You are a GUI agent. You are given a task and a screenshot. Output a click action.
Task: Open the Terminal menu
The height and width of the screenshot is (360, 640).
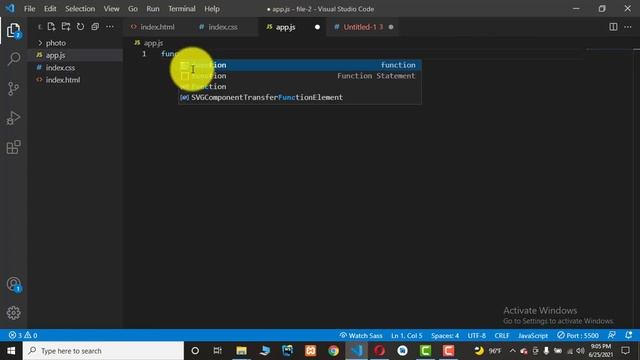click(182, 9)
